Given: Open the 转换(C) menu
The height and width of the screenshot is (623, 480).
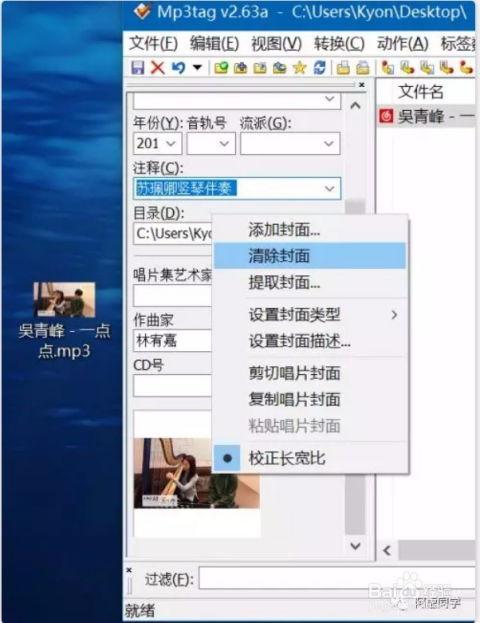Looking at the screenshot, I should pos(339,44).
